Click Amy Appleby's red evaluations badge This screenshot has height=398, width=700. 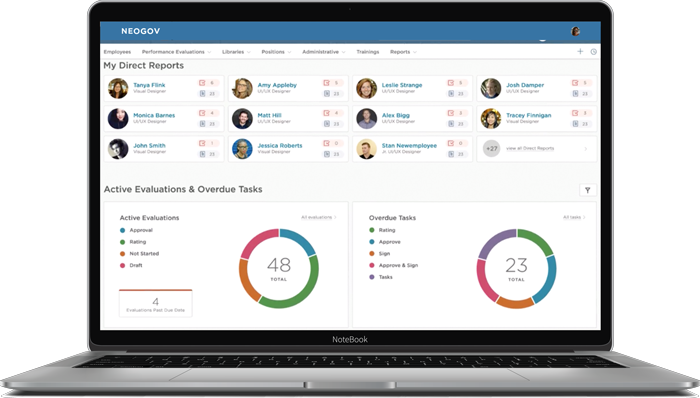[333, 83]
